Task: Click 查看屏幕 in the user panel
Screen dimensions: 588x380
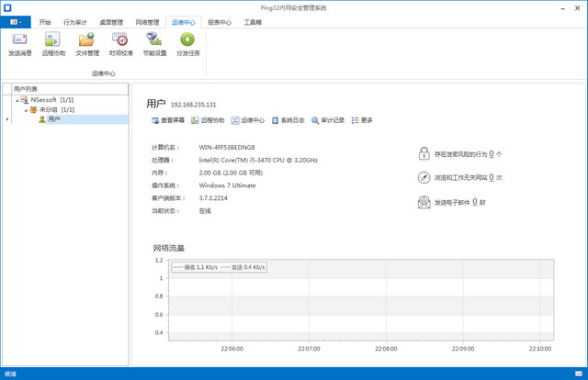Action: point(168,119)
